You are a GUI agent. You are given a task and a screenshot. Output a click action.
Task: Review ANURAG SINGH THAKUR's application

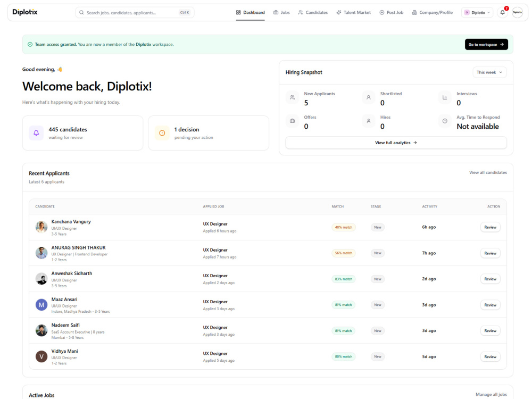tap(491, 253)
